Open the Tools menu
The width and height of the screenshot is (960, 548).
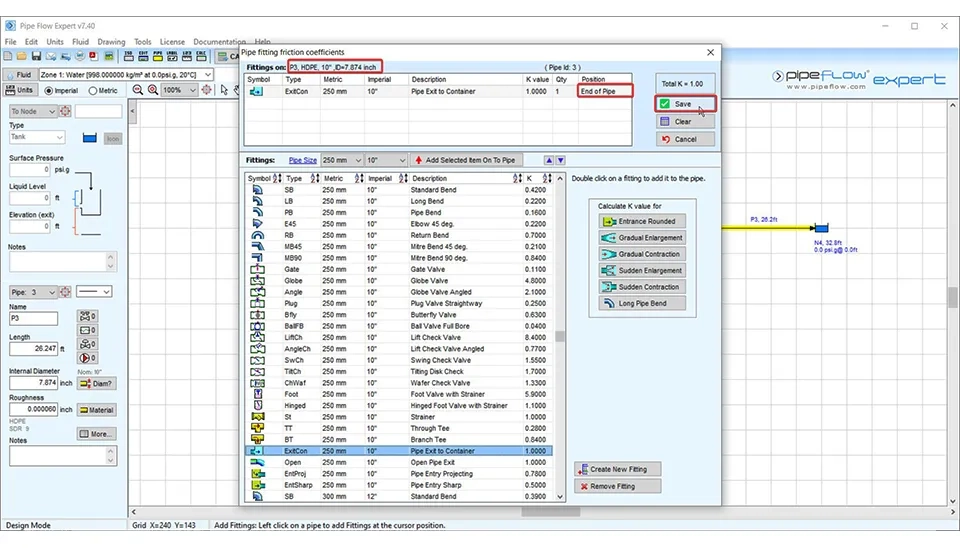pyautogui.click(x=143, y=42)
